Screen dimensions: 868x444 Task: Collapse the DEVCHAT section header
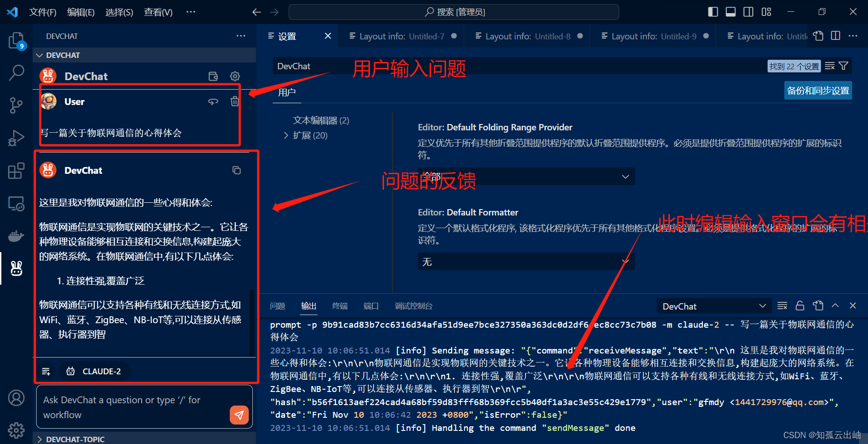145,55
